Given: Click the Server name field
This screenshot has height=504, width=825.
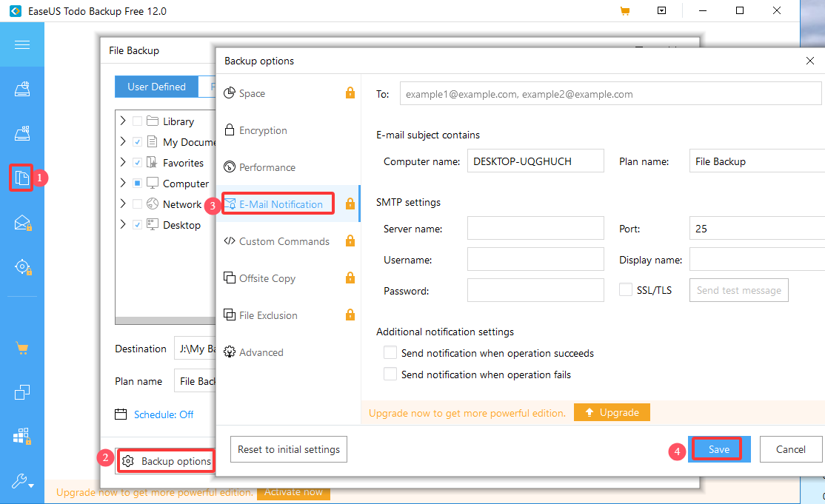Looking at the screenshot, I should (535, 229).
